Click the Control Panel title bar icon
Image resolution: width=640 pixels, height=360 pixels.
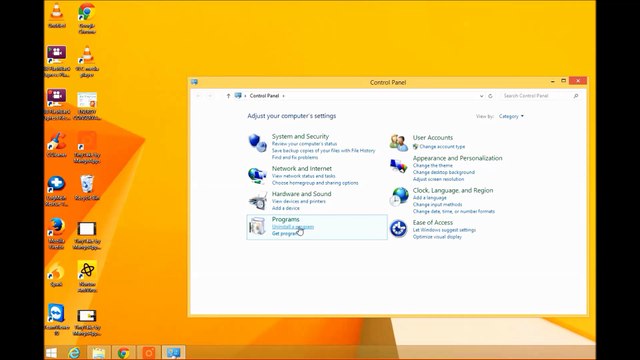pos(194,82)
